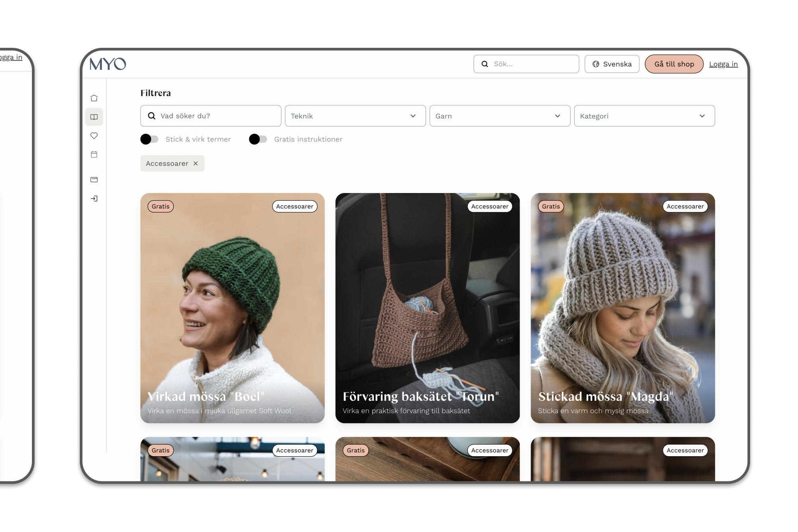Open favorites via the heart icon
The image size is (798, 532).
click(94, 136)
